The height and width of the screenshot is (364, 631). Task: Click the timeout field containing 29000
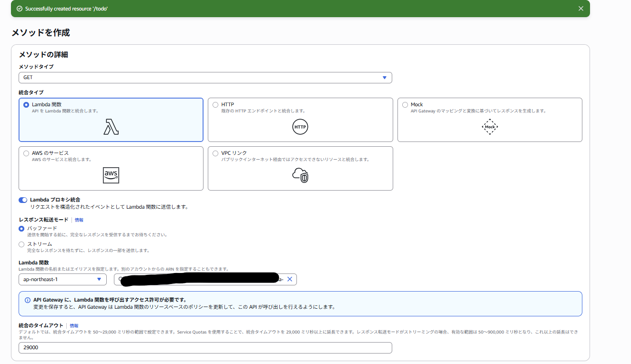click(205, 348)
